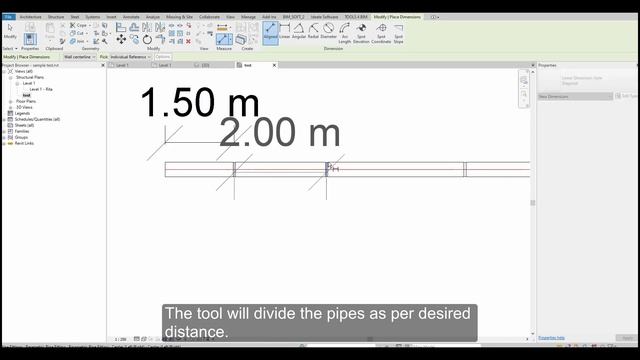640x360 pixels.
Task: Click the zoom control in view navigation bar
Action: pyautogui.click(x=524, y=94)
